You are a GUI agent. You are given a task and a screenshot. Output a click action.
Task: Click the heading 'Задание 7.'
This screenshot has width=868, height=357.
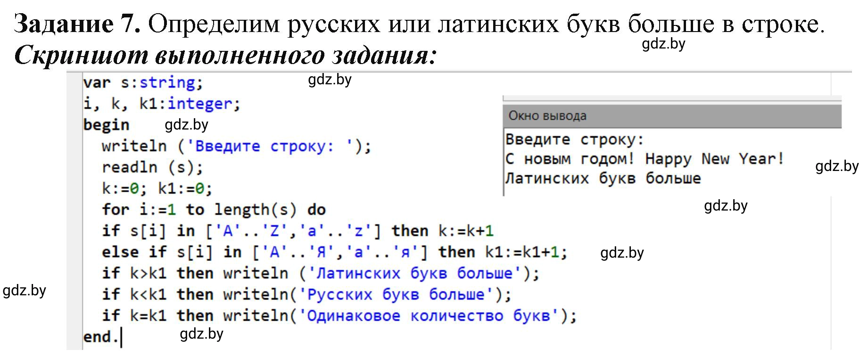pyautogui.click(x=77, y=24)
